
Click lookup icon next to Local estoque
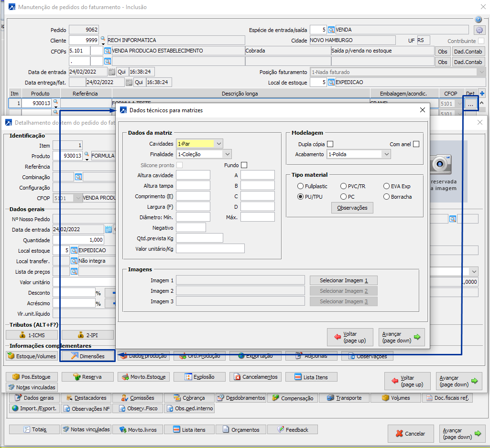[x=74, y=250]
